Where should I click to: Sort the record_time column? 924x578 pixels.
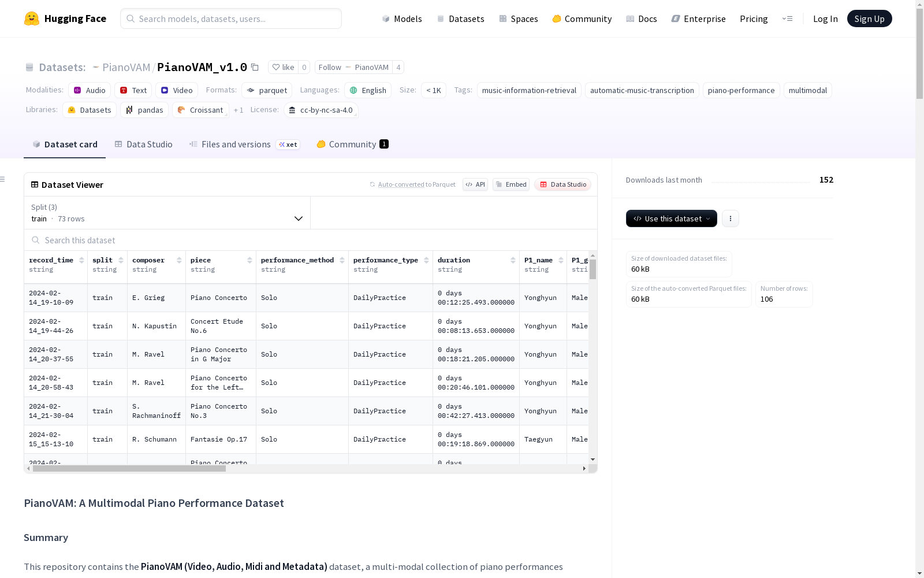[x=82, y=260]
